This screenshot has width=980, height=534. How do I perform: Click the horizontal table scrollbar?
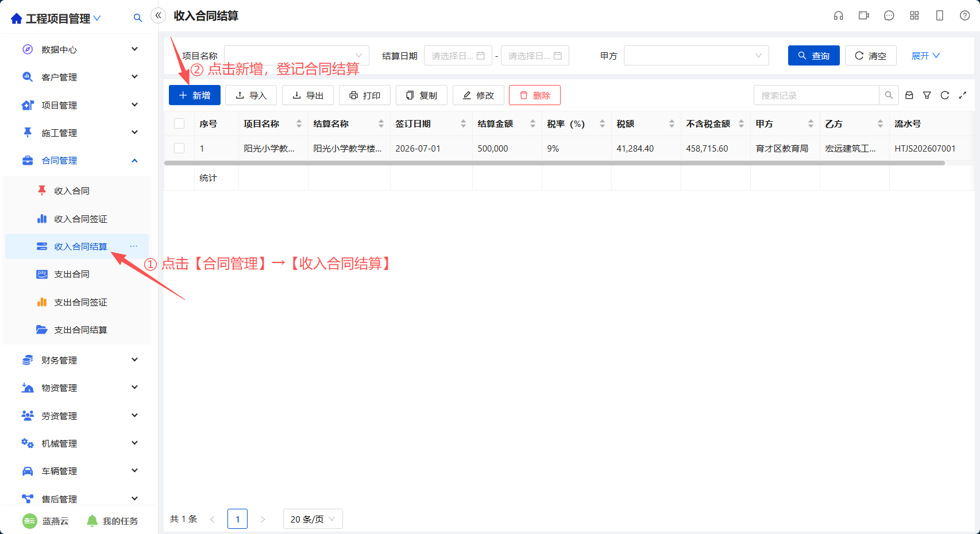click(554, 163)
